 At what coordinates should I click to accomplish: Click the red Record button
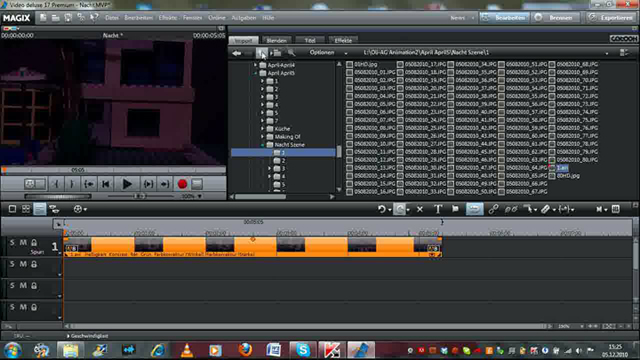coord(182,184)
